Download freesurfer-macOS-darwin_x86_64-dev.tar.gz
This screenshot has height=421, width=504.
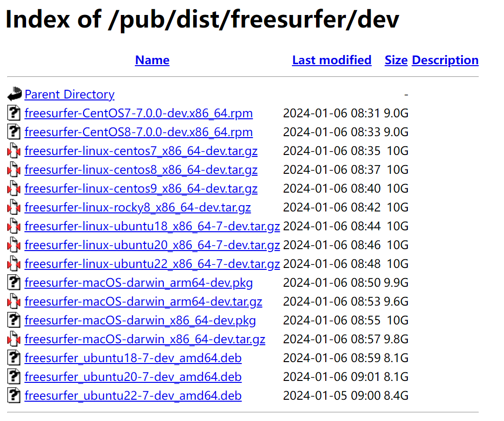145,339
